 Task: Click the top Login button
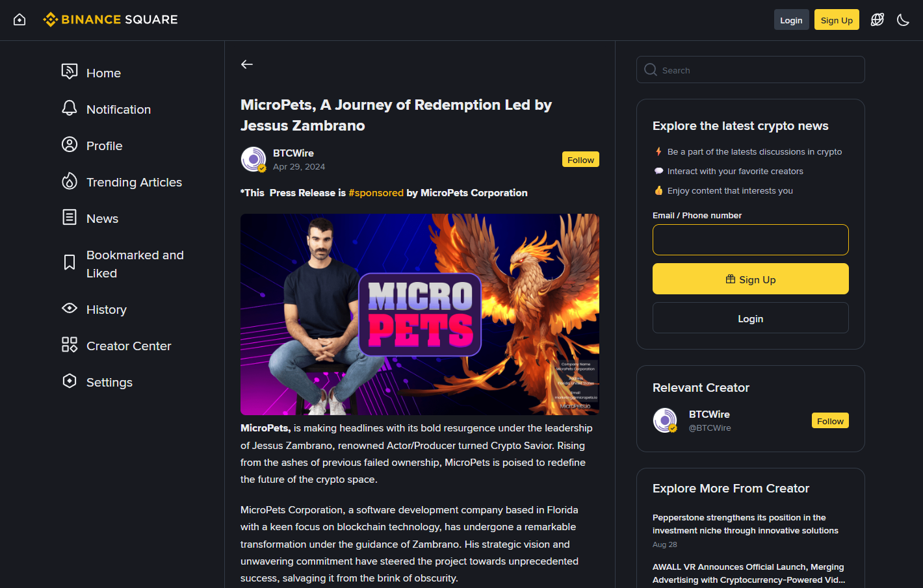click(x=791, y=20)
